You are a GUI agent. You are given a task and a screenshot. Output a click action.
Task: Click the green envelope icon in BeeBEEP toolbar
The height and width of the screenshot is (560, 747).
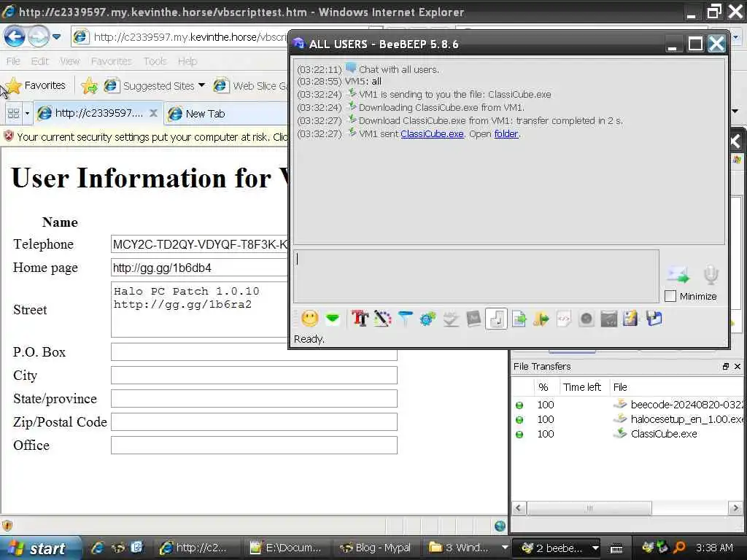[333, 319]
